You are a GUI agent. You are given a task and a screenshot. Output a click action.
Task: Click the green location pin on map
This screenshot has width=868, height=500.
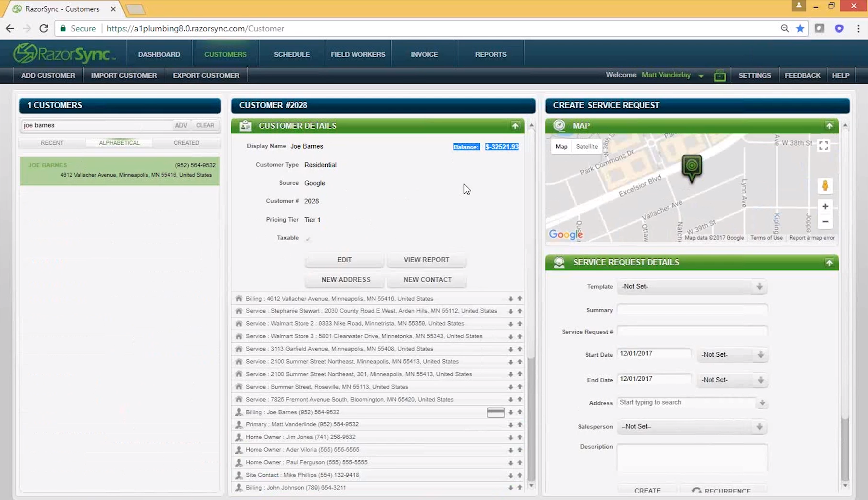click(x=691, y=167)
